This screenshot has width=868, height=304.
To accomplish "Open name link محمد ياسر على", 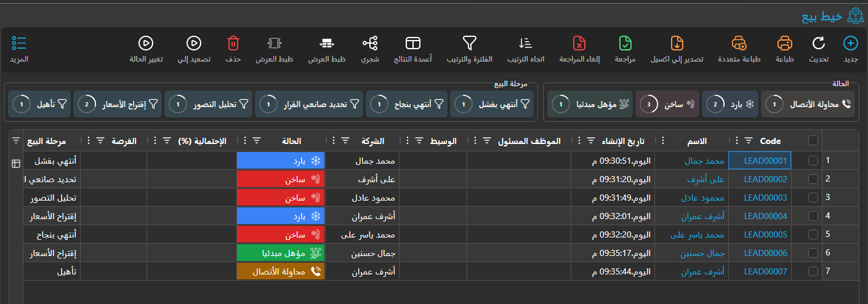I will pos(697,234).
